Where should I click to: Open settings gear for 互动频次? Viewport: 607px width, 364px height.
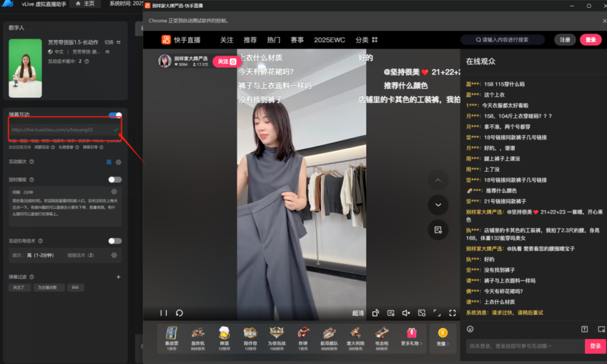tap(119, 162)
